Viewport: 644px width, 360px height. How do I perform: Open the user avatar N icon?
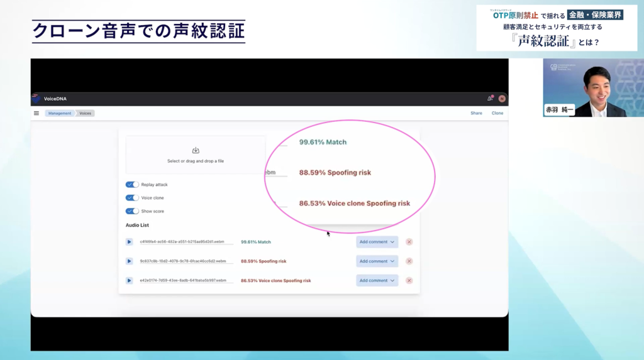click(502, 99)
